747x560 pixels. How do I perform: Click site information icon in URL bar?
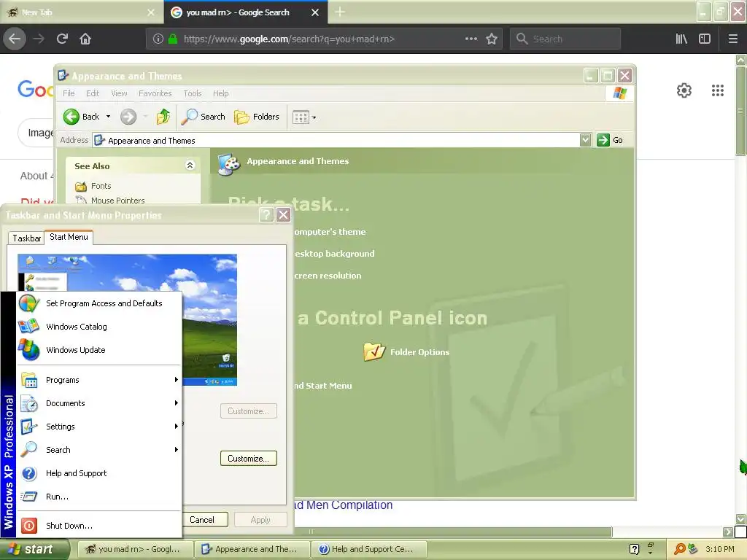[x=158, y=39]
